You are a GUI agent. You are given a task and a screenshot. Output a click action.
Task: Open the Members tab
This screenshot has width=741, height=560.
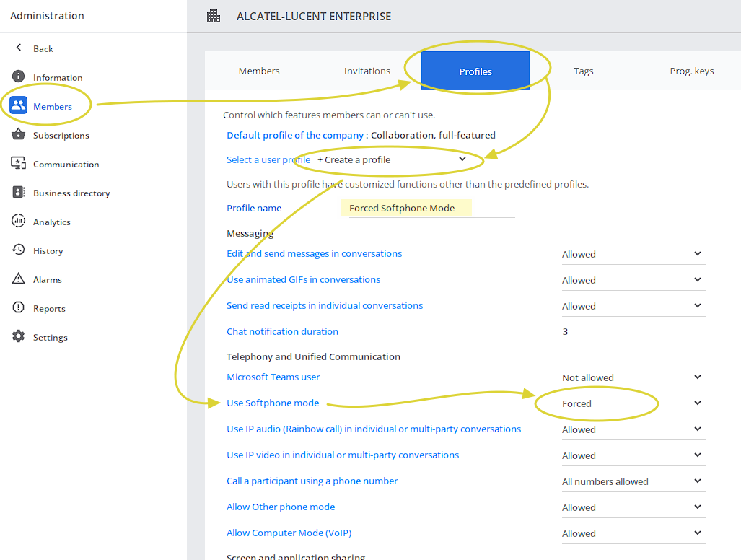pyautogui.click(x=259, y=71)
